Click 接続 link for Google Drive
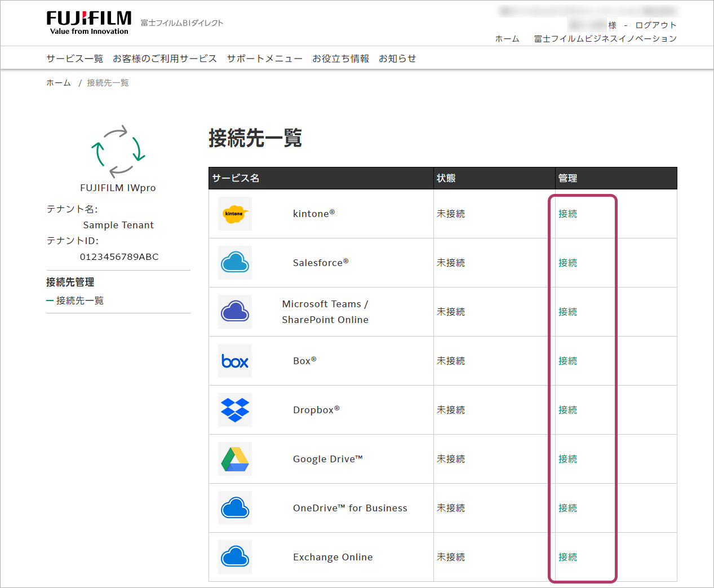This screenshot has height=588, width=714. (x=567, y=459)
